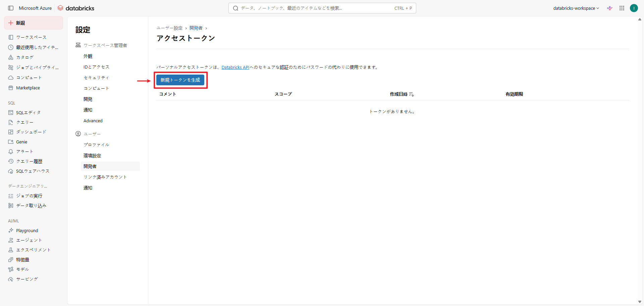This screenshot has width=644, height=306.
Task: Collapse the left sidebar using the panel icon
Action: 11,8
